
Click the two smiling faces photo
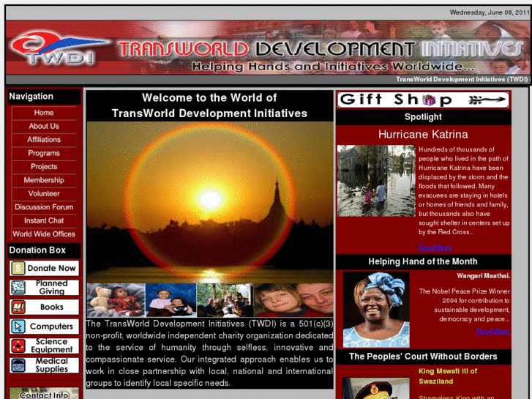pos(293,300)
